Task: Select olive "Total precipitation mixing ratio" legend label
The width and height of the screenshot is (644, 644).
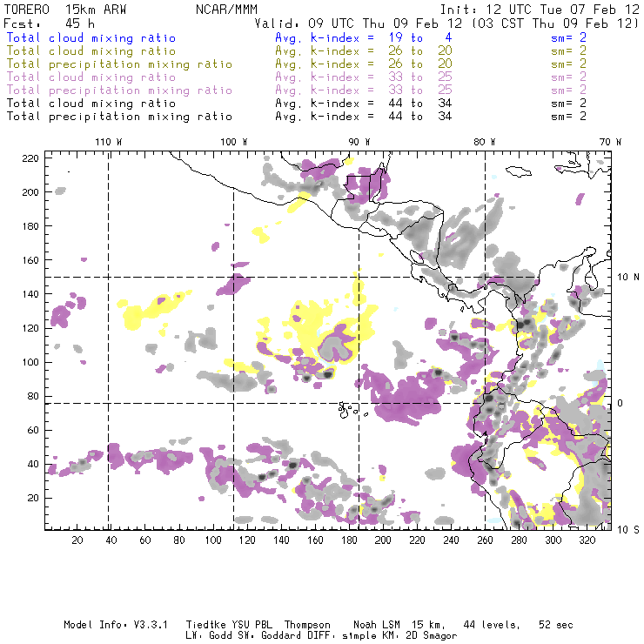Action: 119,64
